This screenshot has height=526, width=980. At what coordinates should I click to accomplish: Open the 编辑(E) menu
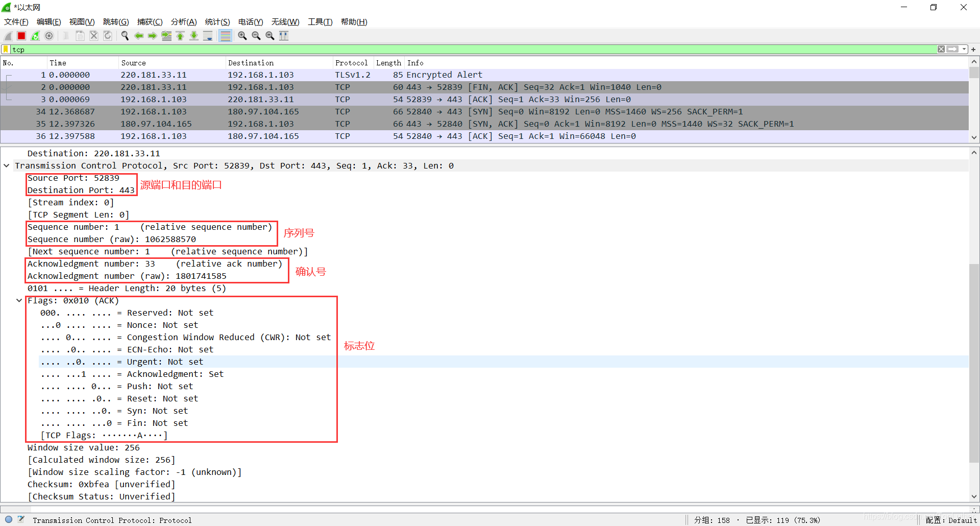point(49,22)
